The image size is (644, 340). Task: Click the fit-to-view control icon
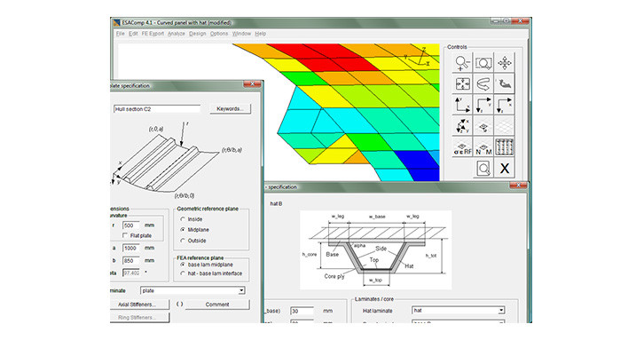pos(462,83)
